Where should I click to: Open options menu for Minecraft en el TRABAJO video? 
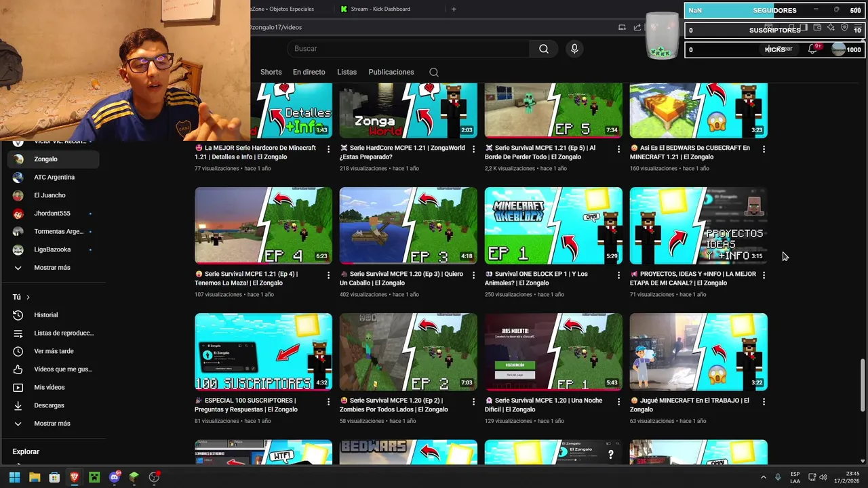coord(764,401)
